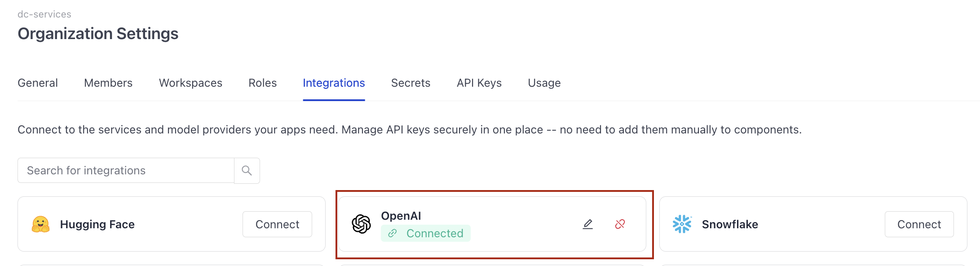Switch to the Integrations tab

point(334,83)
